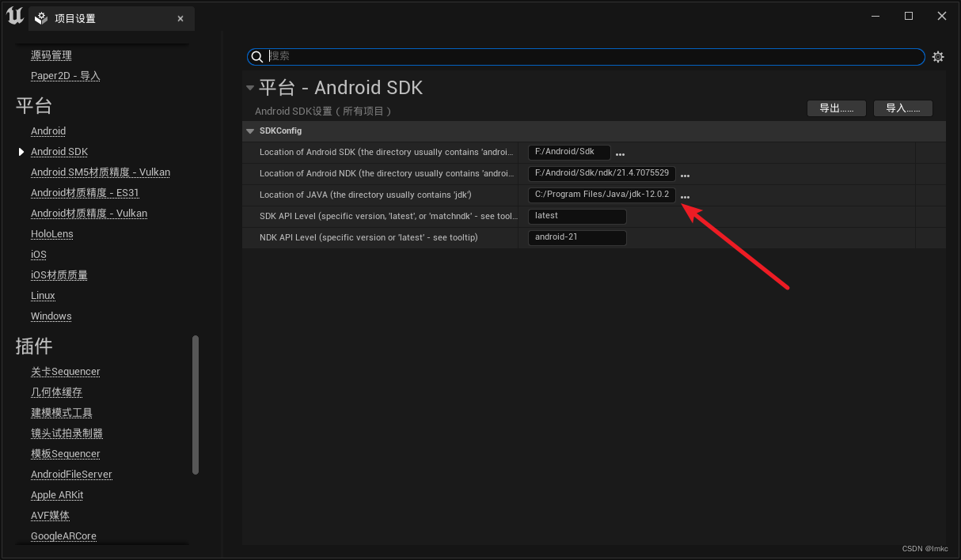Screen dimensions: 961x560
Task: Open the settings gear next to search
Action: click(938, 57)
